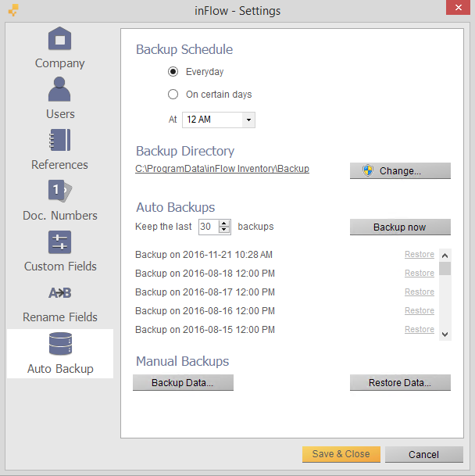475x476 pixels.
Task: Select Backup on 2016-11-21 10:28 AM entry
Action: (204, 254)
